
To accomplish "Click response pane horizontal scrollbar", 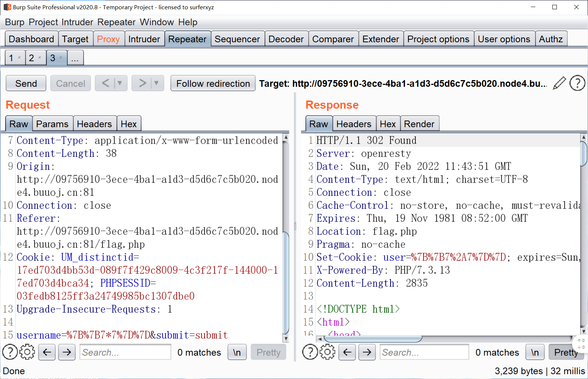I will [x=373, y=339].
